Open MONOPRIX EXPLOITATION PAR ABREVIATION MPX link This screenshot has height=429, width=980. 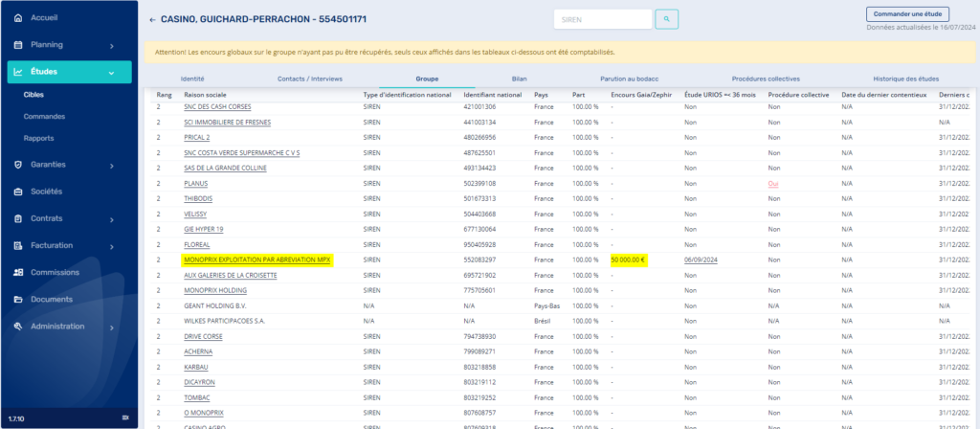click(256, 260)
